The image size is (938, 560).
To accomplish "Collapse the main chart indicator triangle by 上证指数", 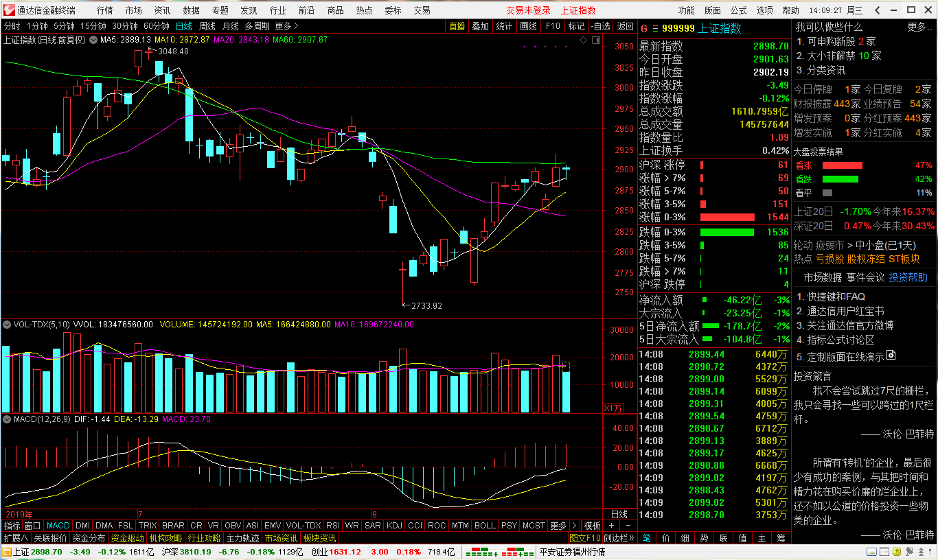I will pyautogui.click(x=94, y=40).
